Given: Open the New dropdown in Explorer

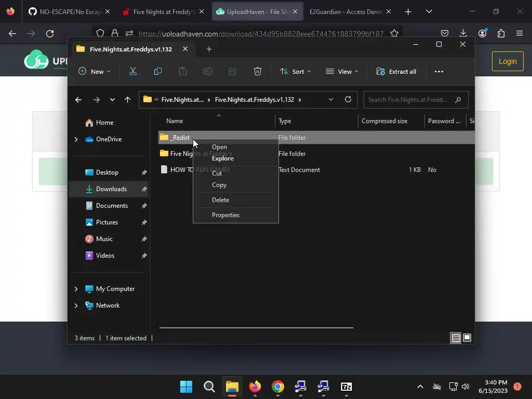Looking at the screenshot, I should 95,72.
